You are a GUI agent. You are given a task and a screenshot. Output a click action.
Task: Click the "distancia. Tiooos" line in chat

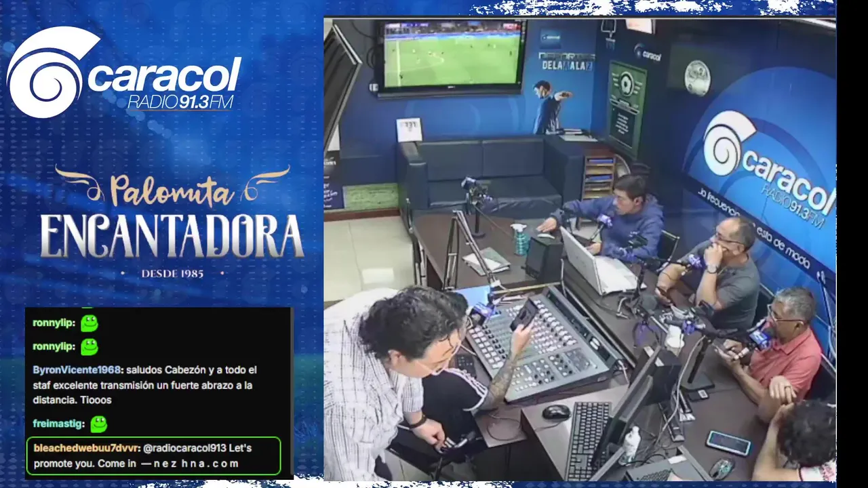72,400
